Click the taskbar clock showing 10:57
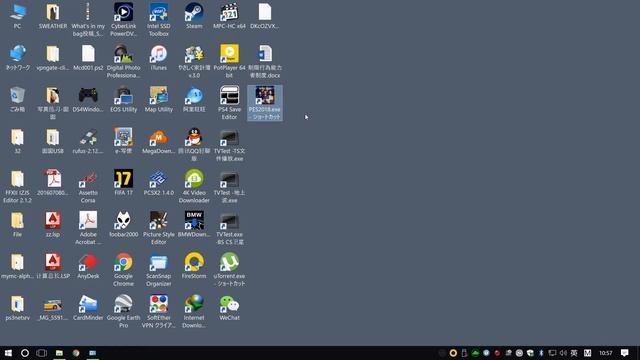 (606, 353)
